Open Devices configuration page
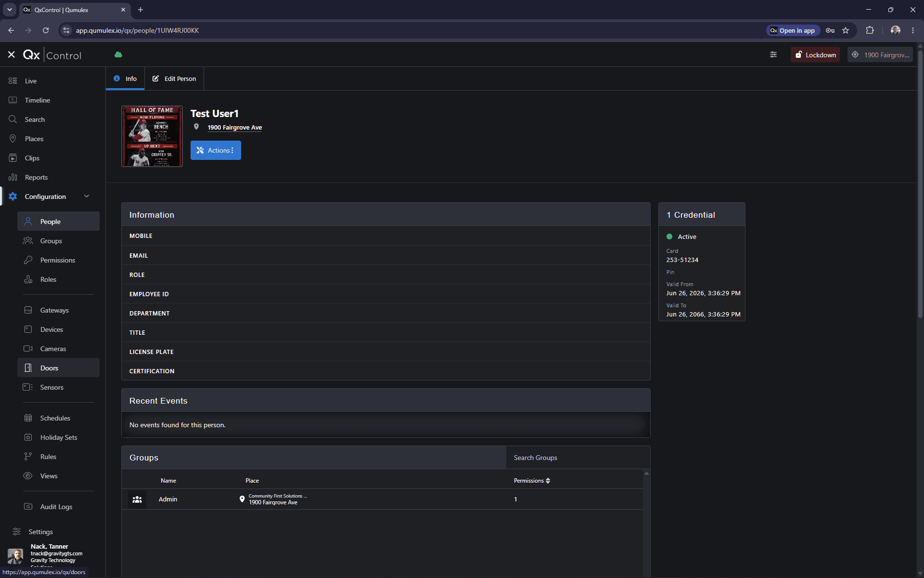924x578 pixels. pos(58,329)
